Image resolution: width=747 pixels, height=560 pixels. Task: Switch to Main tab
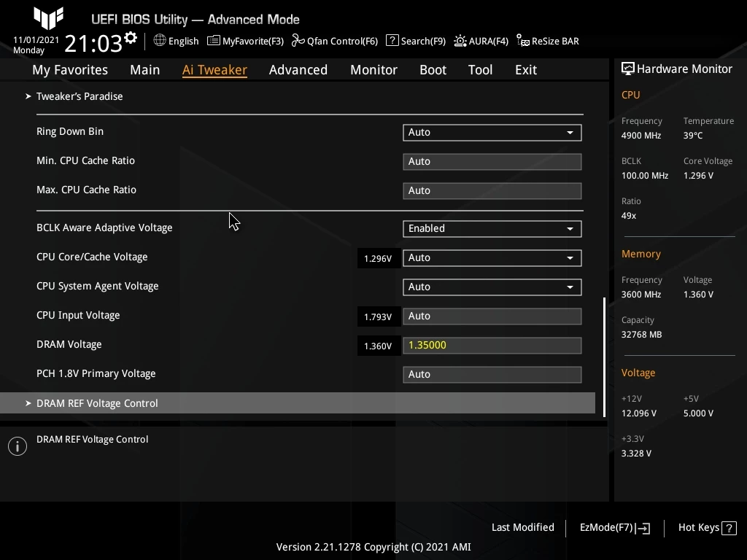pos(145,69)
